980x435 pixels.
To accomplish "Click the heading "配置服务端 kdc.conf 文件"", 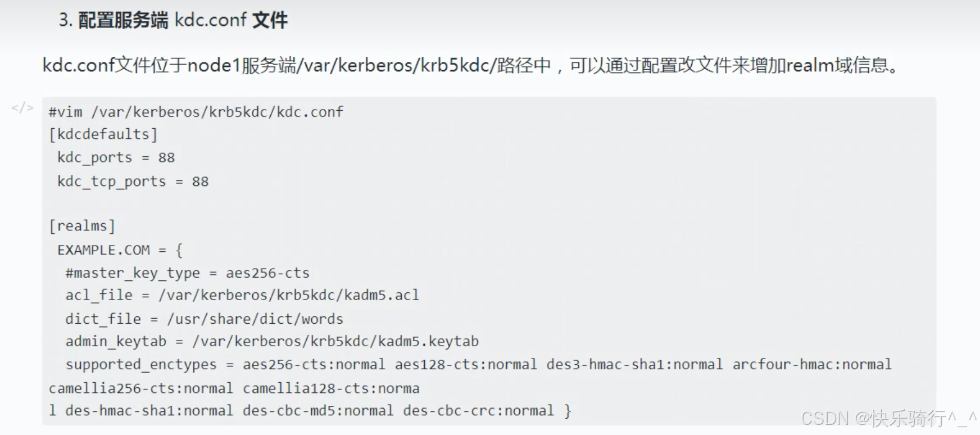I will [183, 20].
